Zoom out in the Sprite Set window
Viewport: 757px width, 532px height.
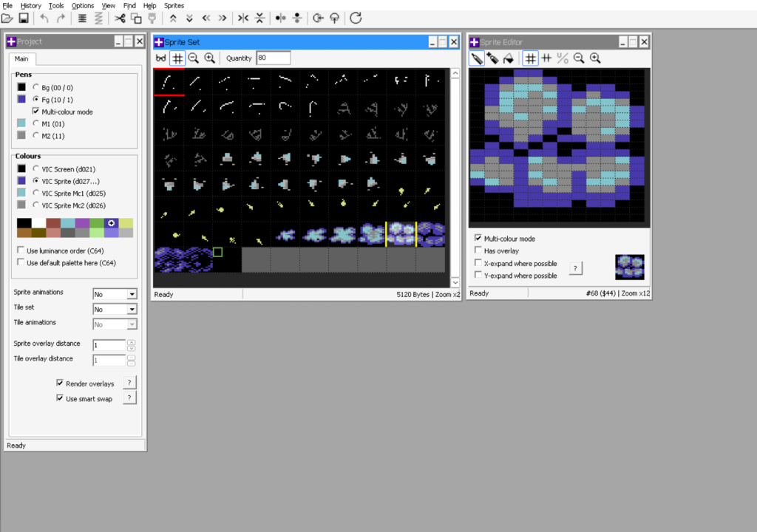[x=194, y=58]
